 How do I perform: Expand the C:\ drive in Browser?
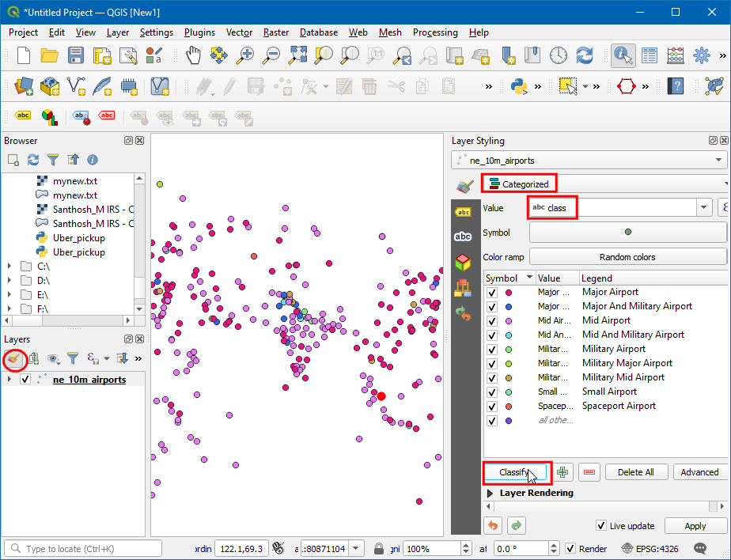[x=9, y=266]
